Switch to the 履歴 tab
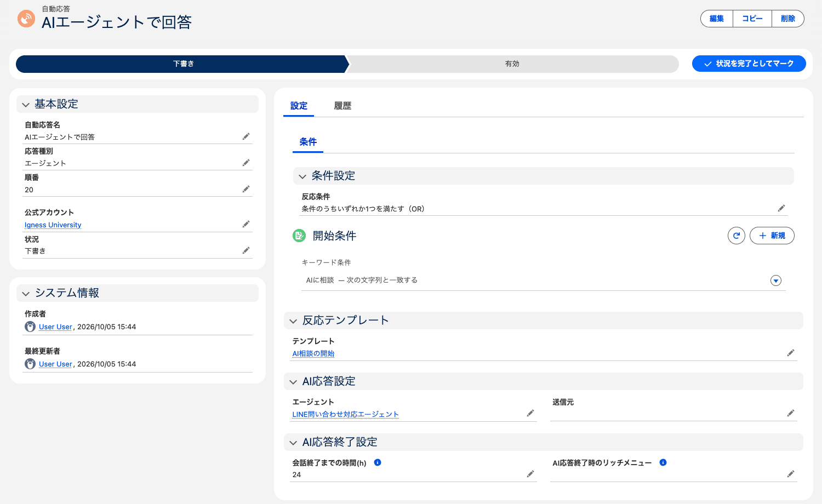This screenshot has width=822, height=504. pyautogui.click(x=342, y=106)
